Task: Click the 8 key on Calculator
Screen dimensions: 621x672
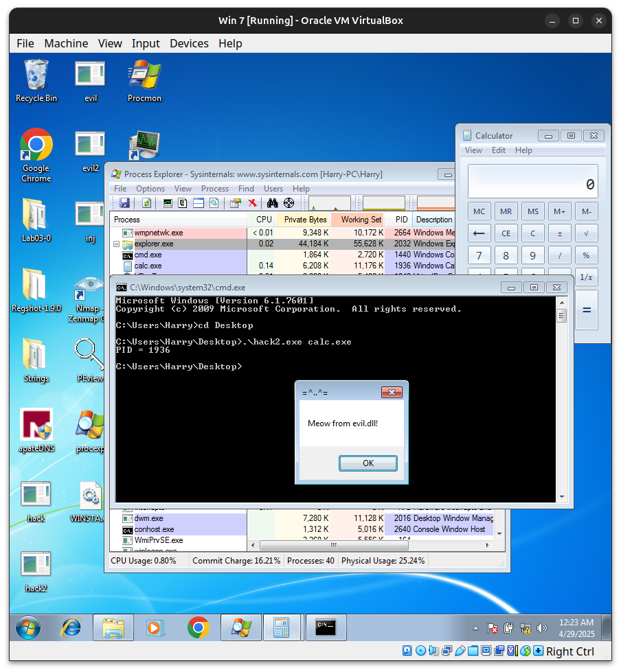Action: coord(506,256)
